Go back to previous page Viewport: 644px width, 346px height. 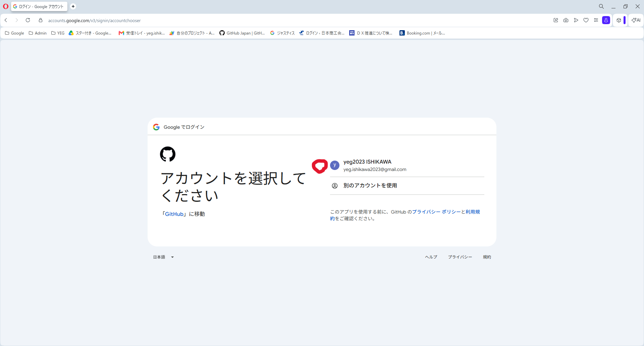6,20
